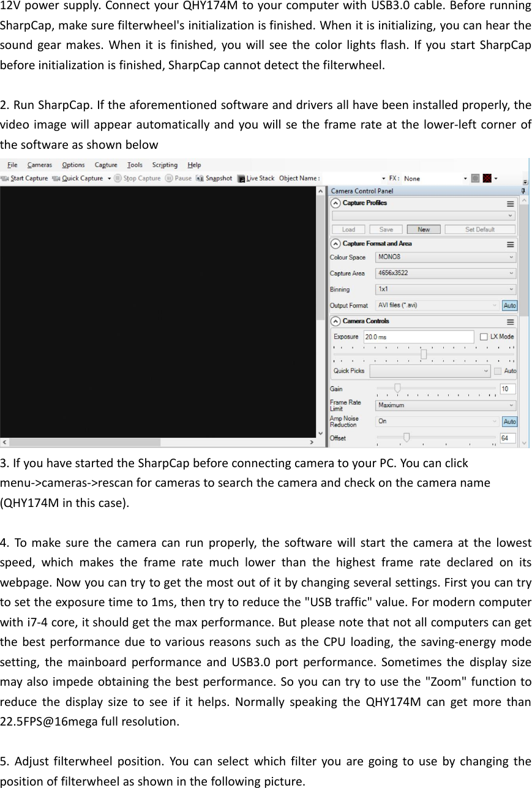This screenshot has height=788, width=532.
Task: Click the Stop Capture toolbar button
Action: [x=137, y=178]
